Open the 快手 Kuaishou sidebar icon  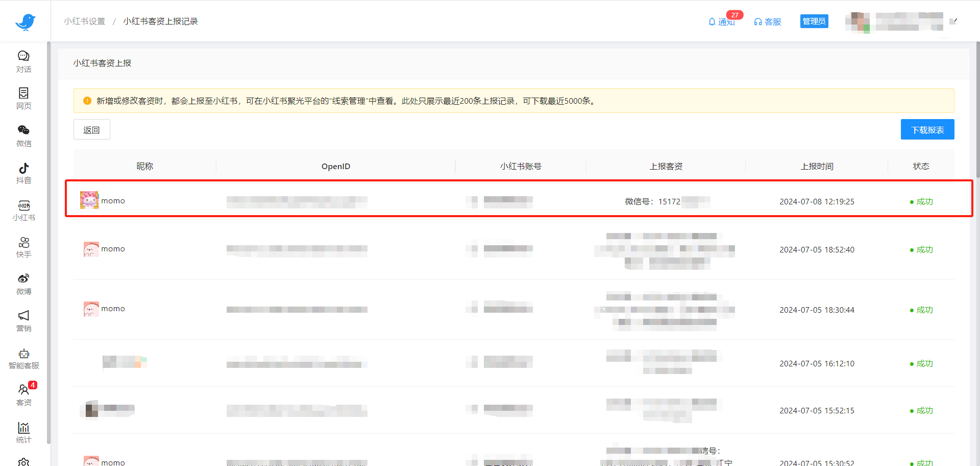pos(23,247)
